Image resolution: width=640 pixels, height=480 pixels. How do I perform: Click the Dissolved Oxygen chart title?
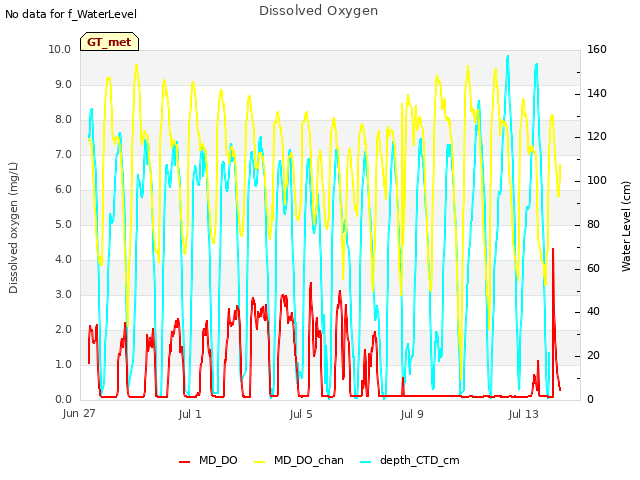click(318, 11)
